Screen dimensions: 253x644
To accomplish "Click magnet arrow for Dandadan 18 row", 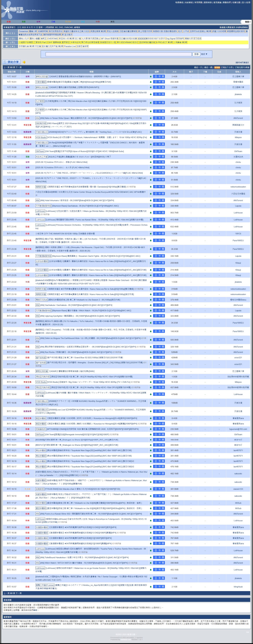I will click(150, 187).
